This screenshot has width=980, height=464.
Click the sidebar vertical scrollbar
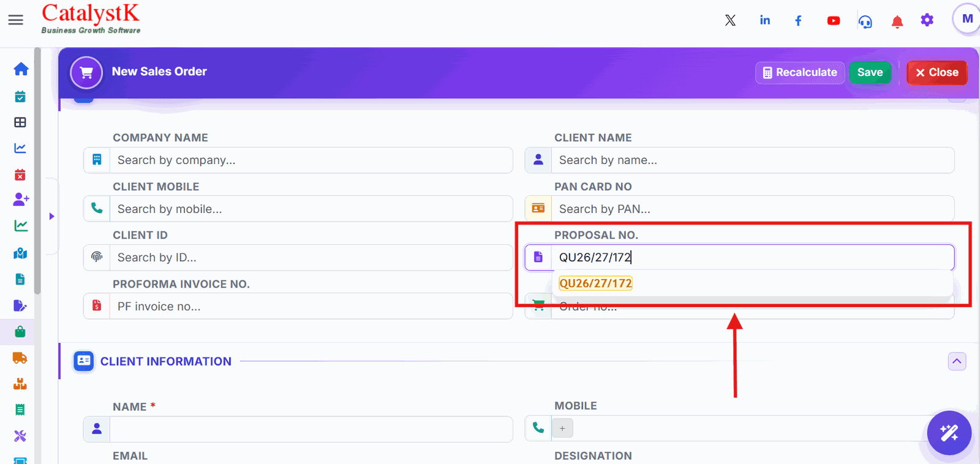pyautogui.click(x=37, y=171)
